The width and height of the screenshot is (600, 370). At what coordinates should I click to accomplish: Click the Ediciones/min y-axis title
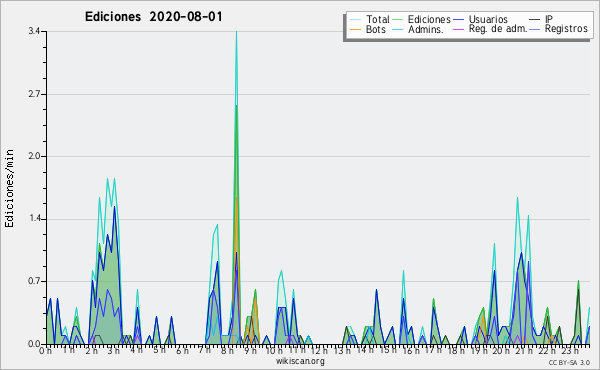[x=9, y=188]
